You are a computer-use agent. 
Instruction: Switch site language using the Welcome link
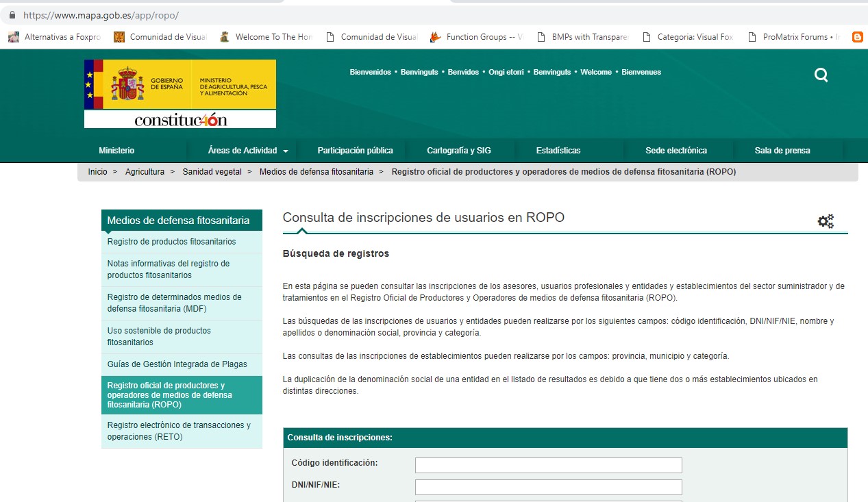click(596, 72)
